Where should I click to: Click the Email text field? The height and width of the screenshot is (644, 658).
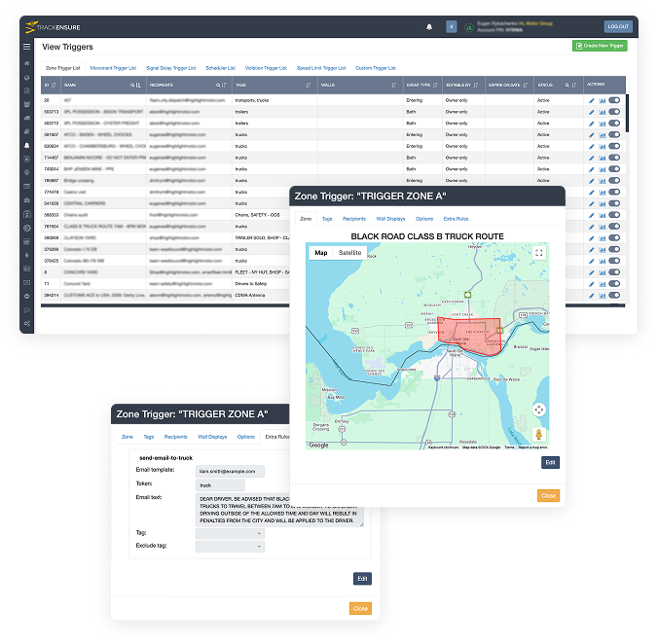point(279,510)
